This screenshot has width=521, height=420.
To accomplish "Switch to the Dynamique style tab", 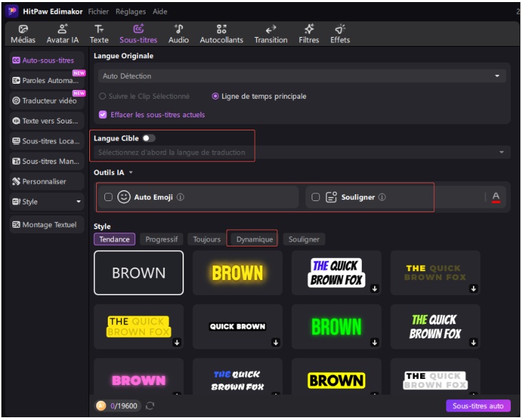I will pos(255,240).
